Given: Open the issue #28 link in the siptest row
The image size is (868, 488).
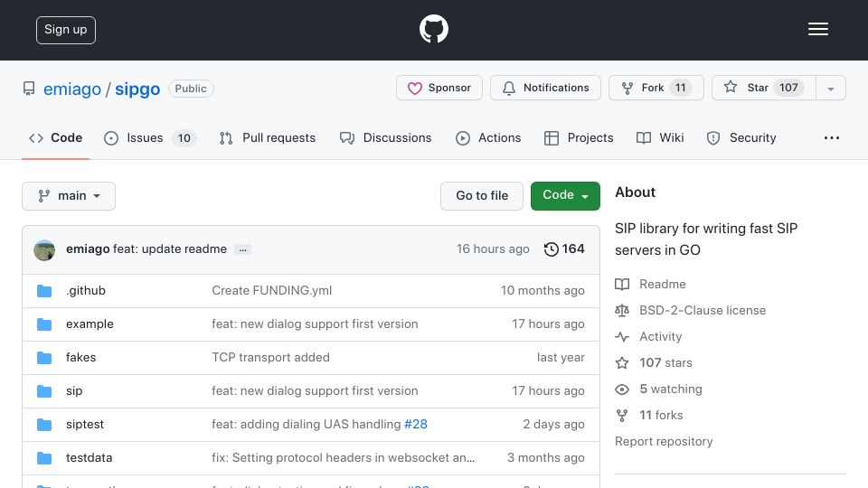Looking at the screenshot, I should pos(416,425).
